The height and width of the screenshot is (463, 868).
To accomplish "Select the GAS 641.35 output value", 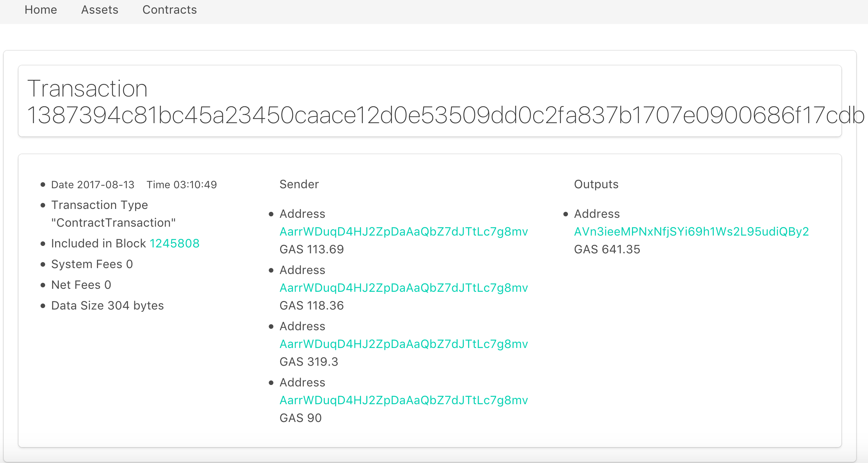I will tap(607, 249).
